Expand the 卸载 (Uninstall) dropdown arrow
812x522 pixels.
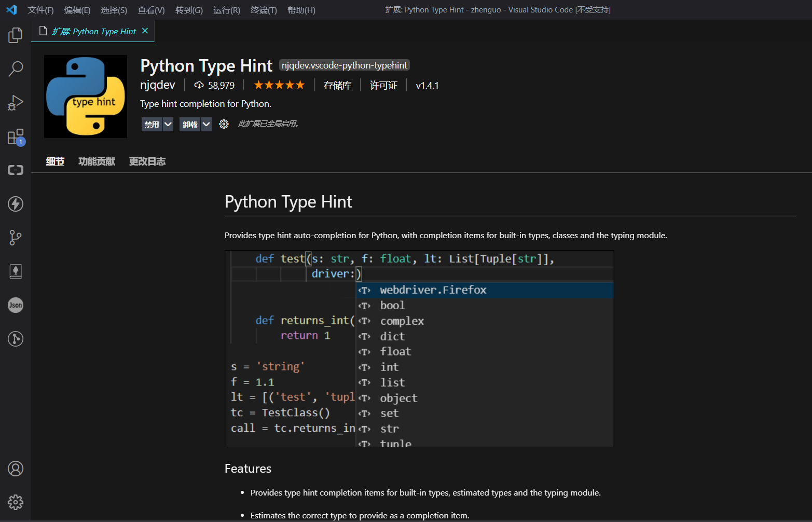click(206, 124)
